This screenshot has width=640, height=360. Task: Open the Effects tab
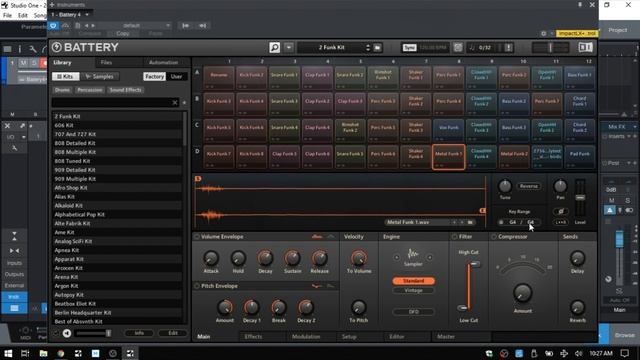253,337
